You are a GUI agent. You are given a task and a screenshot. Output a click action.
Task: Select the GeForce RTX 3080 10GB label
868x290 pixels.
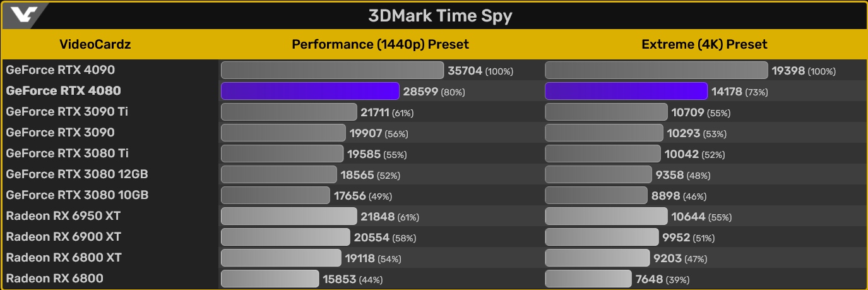tap(77, 195)
